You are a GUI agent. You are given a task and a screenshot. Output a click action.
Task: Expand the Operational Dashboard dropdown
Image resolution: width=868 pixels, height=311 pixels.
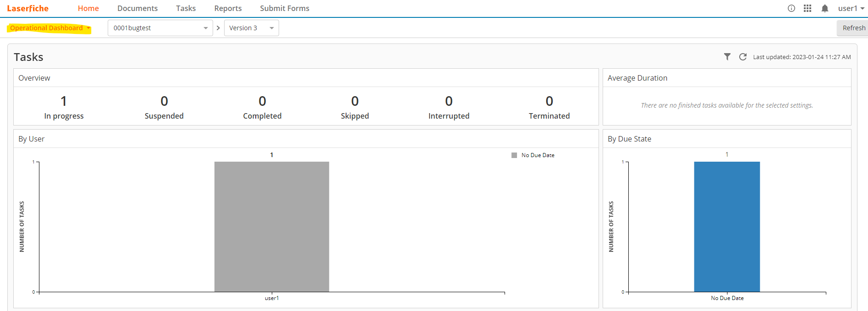[x=50, y=28]
